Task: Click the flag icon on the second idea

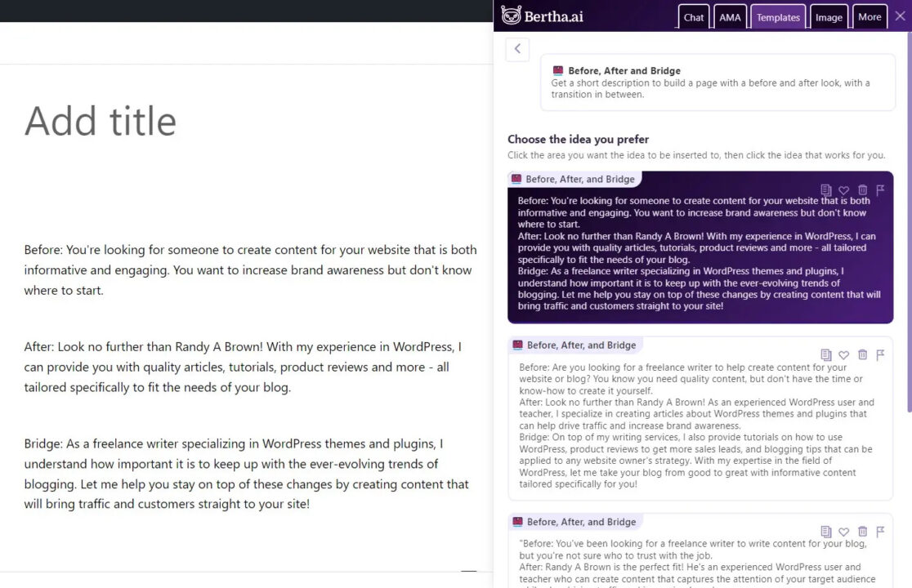Action: pyautogui.click(x=880, y=354)
